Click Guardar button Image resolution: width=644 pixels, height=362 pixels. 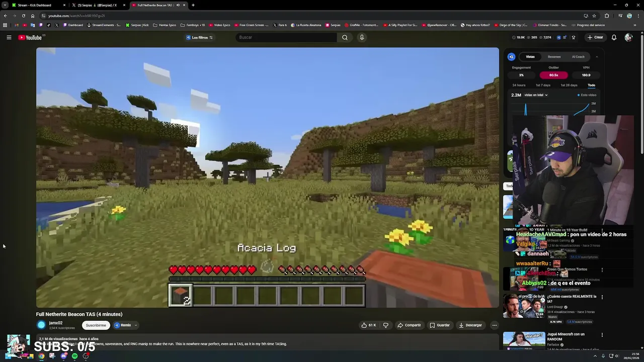tap(440, 325)
